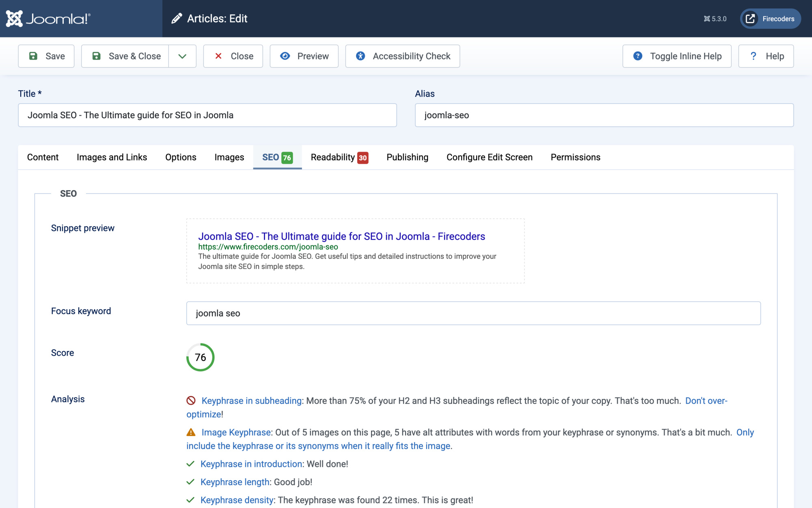Switch to the Content tab
This screenshot has width=812, height=508.
point(43,157)
